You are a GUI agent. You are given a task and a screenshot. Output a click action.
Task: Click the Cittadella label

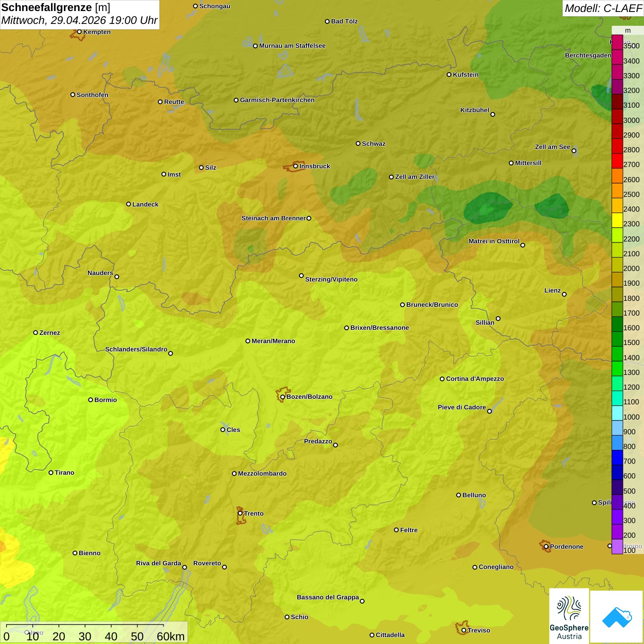390,635
